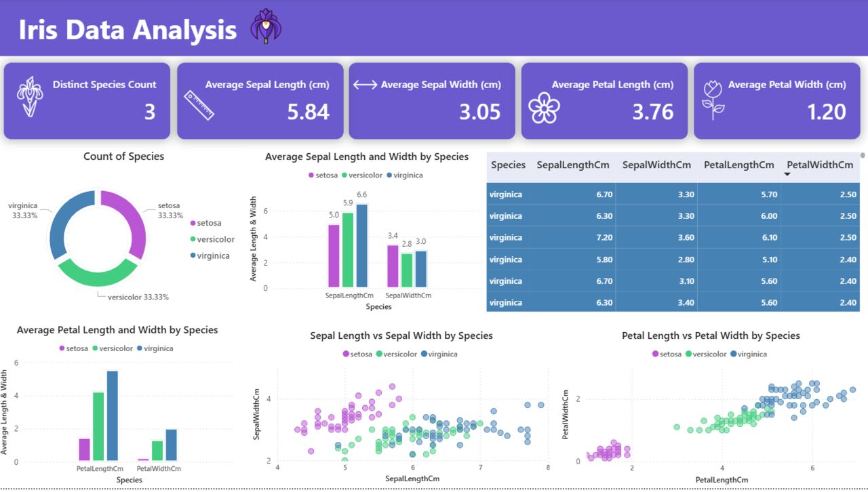
Task: Click the table's vertical scrollbar handle
Action: (x=863, y=155)
